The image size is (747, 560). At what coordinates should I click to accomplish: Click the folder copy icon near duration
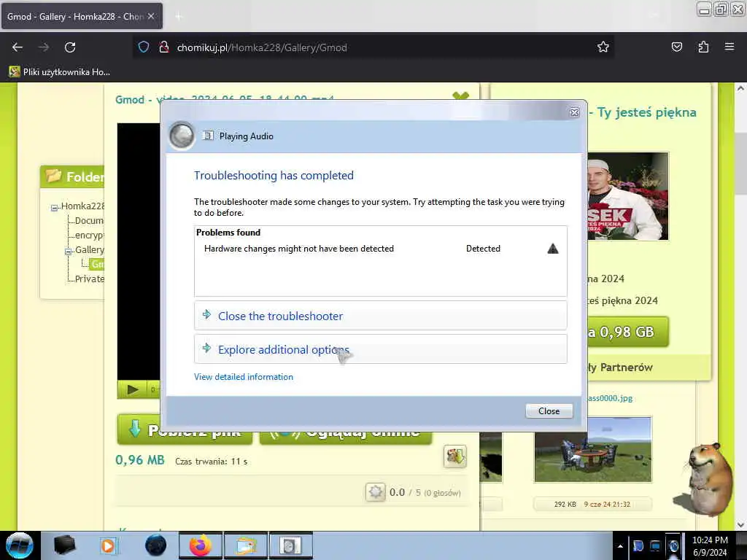click(x=455, y=456)
